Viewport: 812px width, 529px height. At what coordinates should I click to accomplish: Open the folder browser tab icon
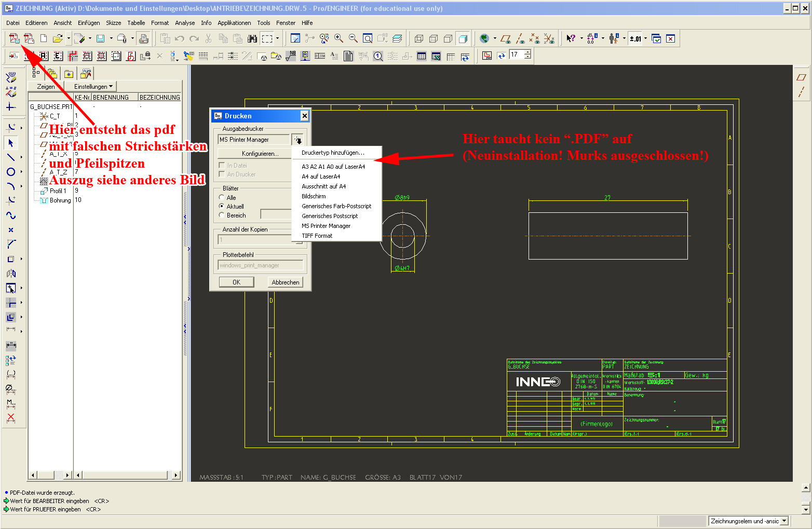tap(52, 74)
